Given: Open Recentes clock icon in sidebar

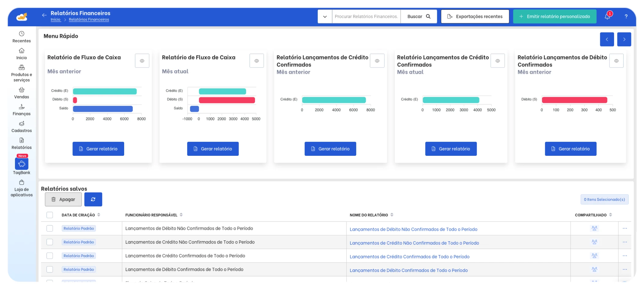Looking at the screenshot, I should pos(21,34).
